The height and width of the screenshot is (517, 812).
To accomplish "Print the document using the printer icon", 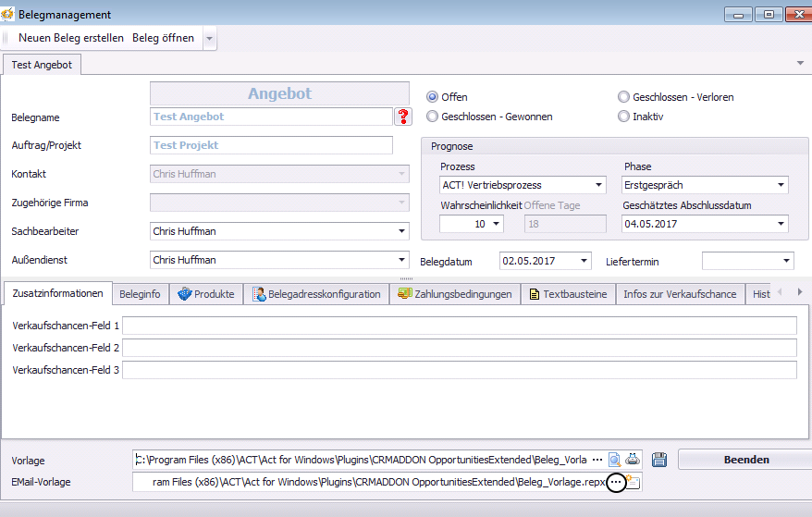I will 633,460.
